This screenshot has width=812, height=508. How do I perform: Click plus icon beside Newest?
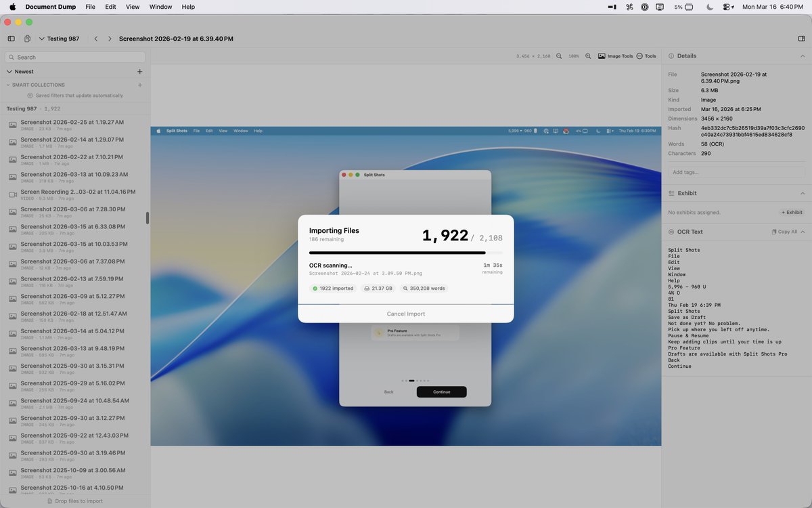pyautogui.click(x=140, y=71)
